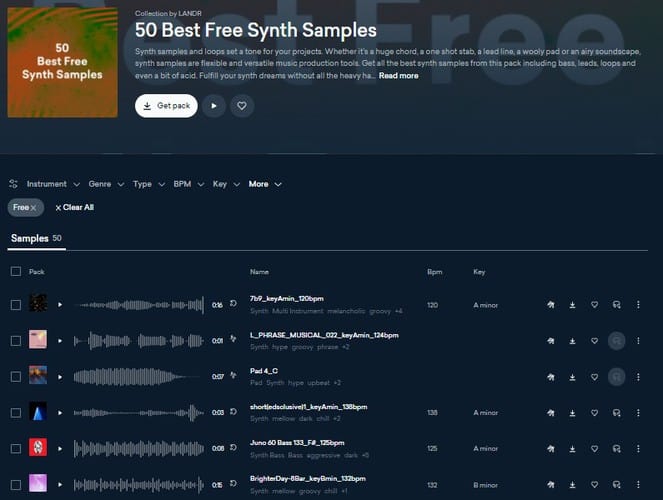Play the BrighterDay-8Bar sample
This screenshot has height=500, width=663.
[60, 484]
